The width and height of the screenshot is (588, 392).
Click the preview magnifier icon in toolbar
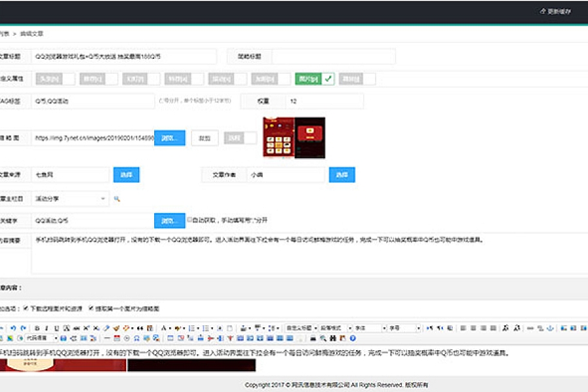coord(323,338)
